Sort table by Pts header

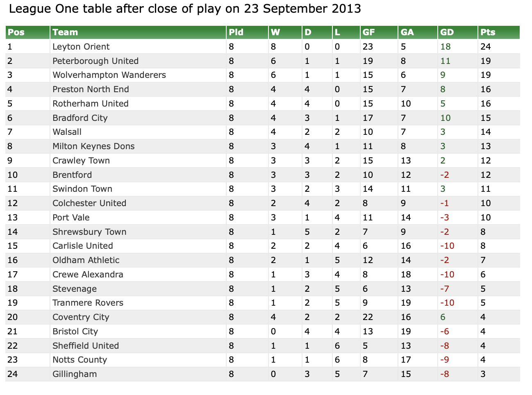point(488,32)
